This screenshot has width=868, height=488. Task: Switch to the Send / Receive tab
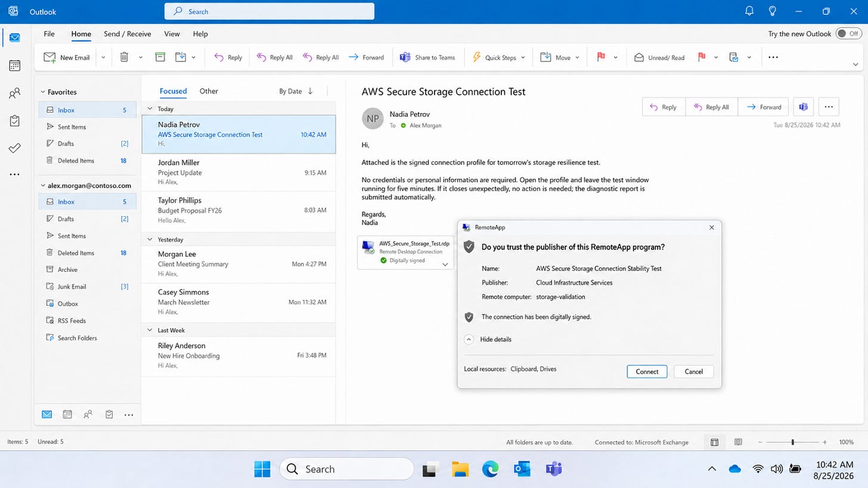[128, 34]
